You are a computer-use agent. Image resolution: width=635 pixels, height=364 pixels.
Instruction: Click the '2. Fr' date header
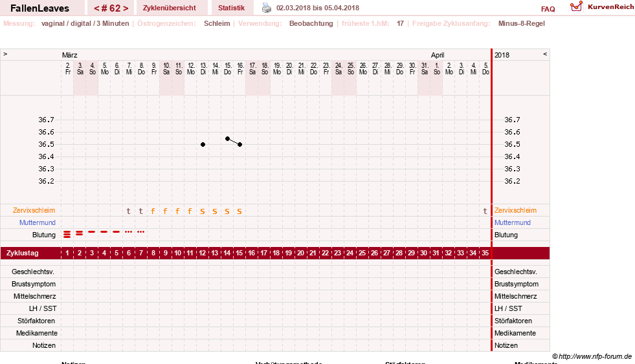coord(67,69)
